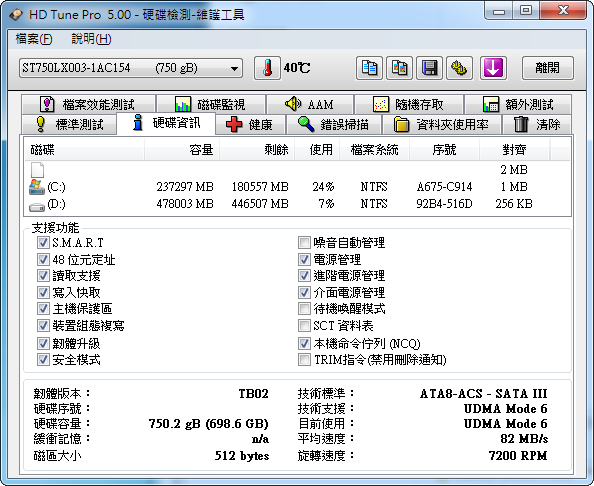Toggle the 噪音自動管理 checkbox

304,242
